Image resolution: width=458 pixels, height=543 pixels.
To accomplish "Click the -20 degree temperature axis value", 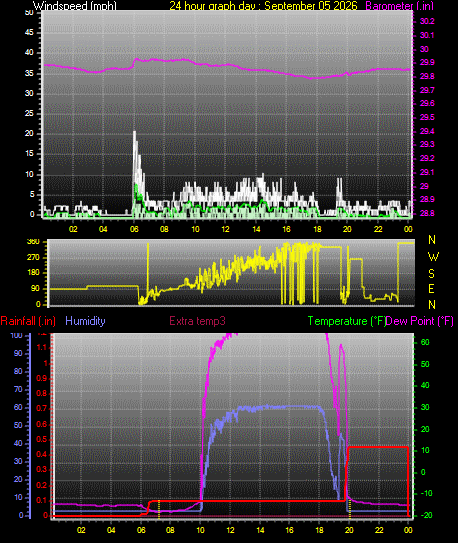I will [x=426, y=516].
